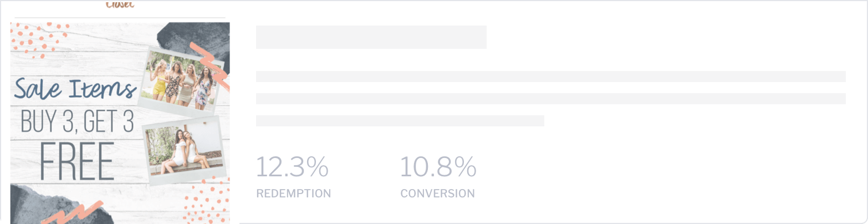868x224 pixels.
Task: Select the second description placeholder line
Action: coord(550,99)
